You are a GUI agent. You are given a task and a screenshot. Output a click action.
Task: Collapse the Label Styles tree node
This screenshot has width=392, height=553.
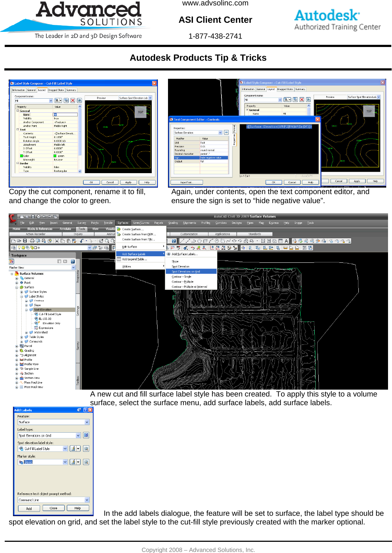point(21,297)
